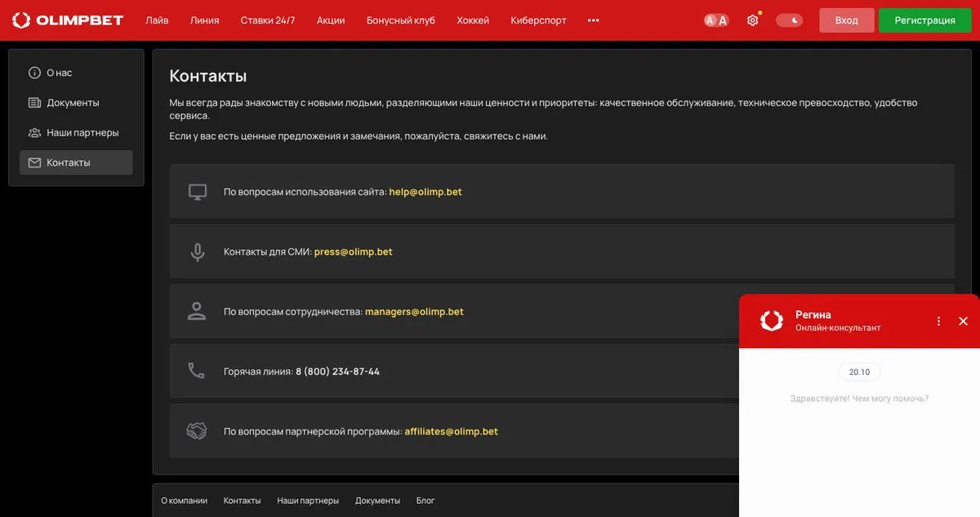Select Наши партнеры in sidebar
The height and width of the screenshot is (517, 980).
coord(76,132)
